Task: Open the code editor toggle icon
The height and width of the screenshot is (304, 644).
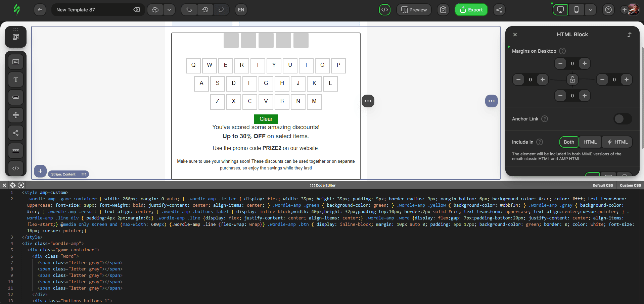Action: point(384,10)
